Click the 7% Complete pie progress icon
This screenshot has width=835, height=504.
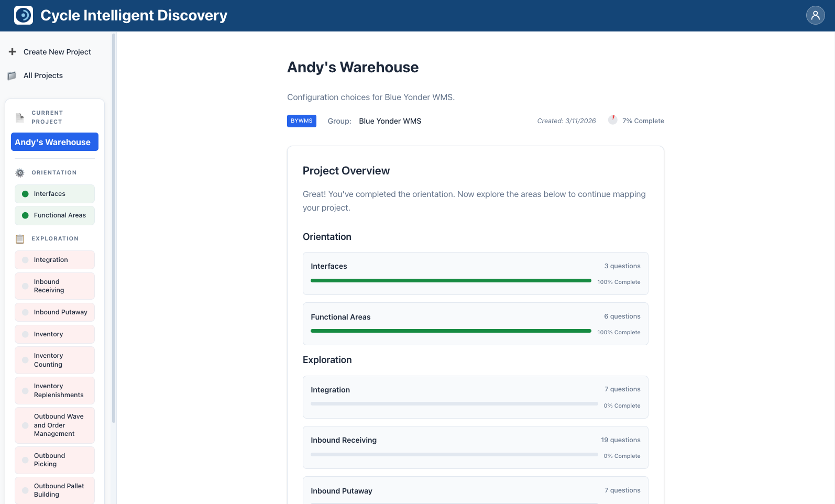(x=612, y=120)
